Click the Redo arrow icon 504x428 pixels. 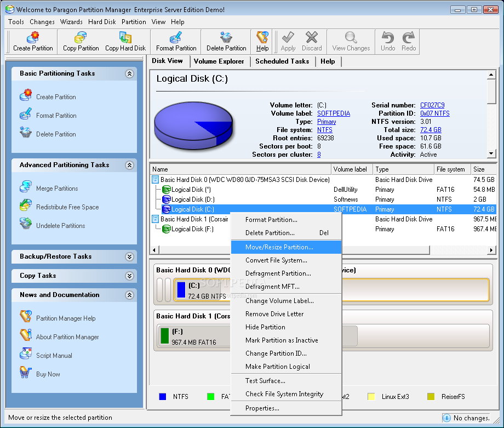(409, 37)
